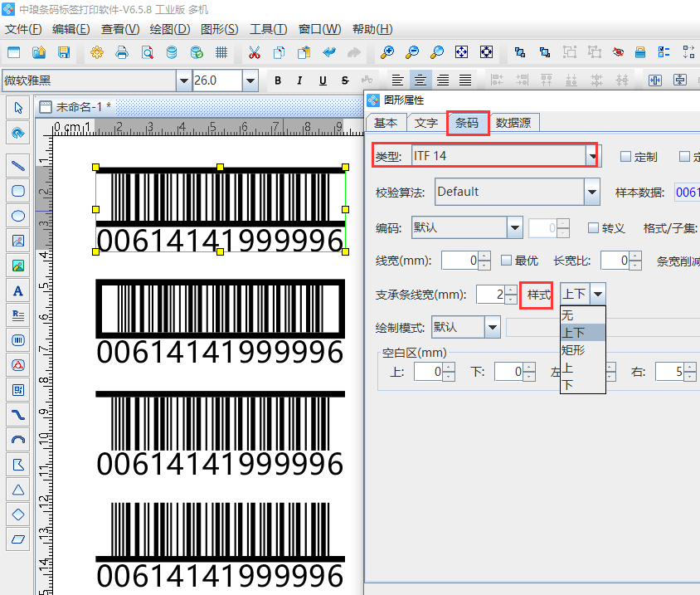This screenshot has width=700, height=595.
Task: Enable the 转义 checkbox
Action: pos(593,228)
